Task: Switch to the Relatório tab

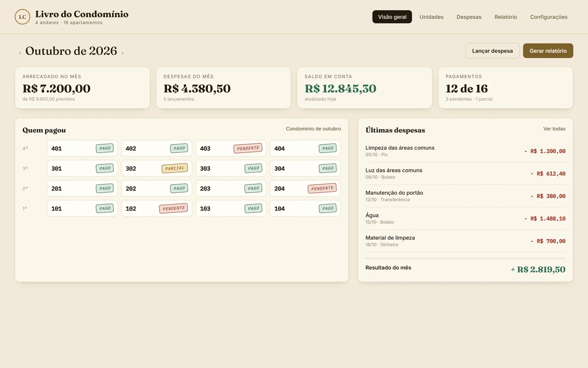Action: 506,17
